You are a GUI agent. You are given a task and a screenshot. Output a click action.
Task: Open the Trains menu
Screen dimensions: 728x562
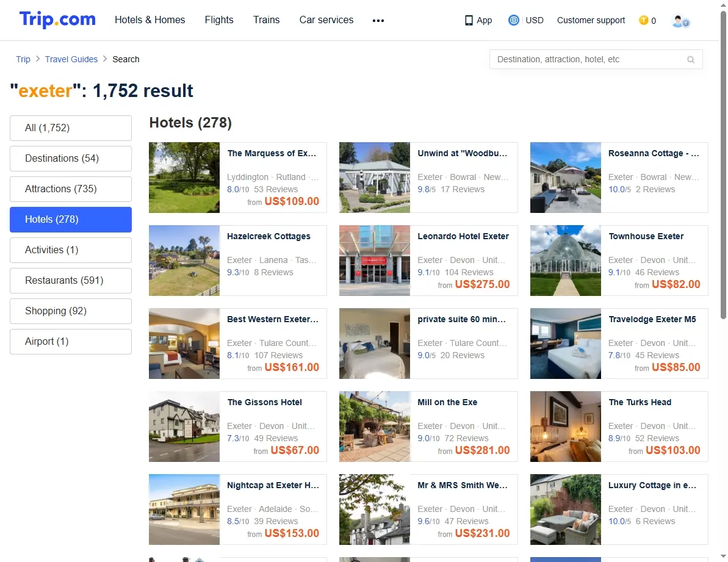point(266,20)
